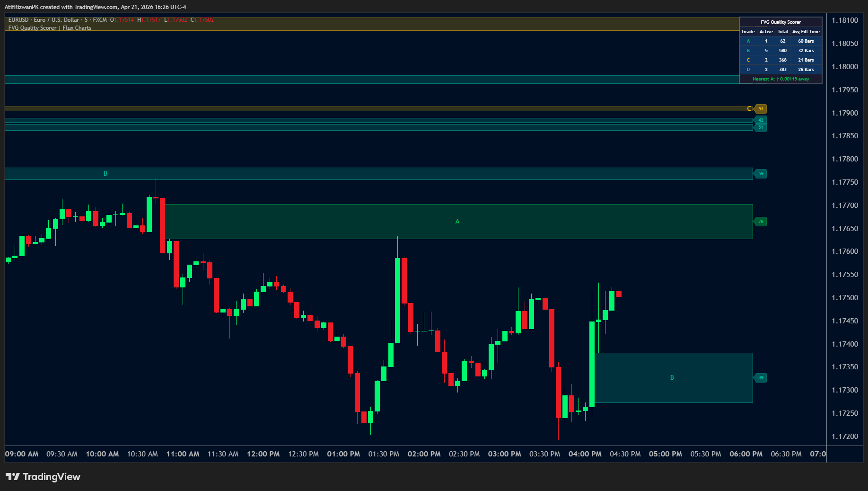Click the score tag 49 beside lower B zone
This screenshot has width=868, height=491.
[760, 378]
